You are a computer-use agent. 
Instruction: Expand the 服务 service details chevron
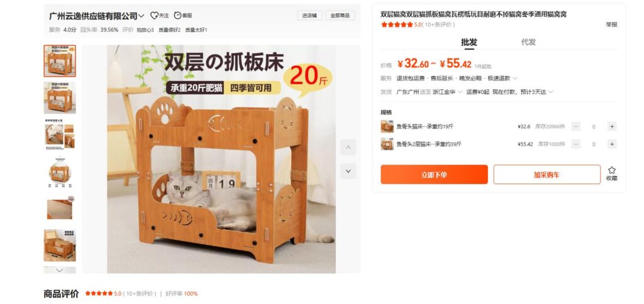515,78
